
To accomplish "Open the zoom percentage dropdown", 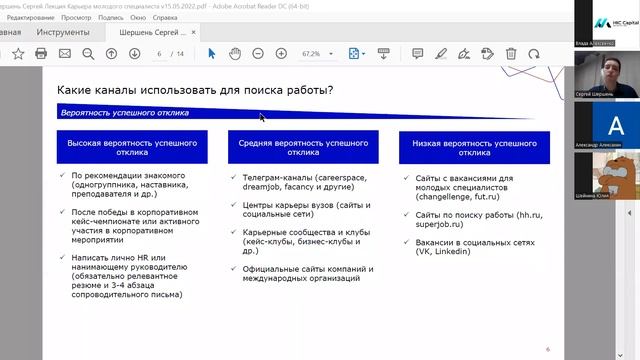I will point(331,53).
